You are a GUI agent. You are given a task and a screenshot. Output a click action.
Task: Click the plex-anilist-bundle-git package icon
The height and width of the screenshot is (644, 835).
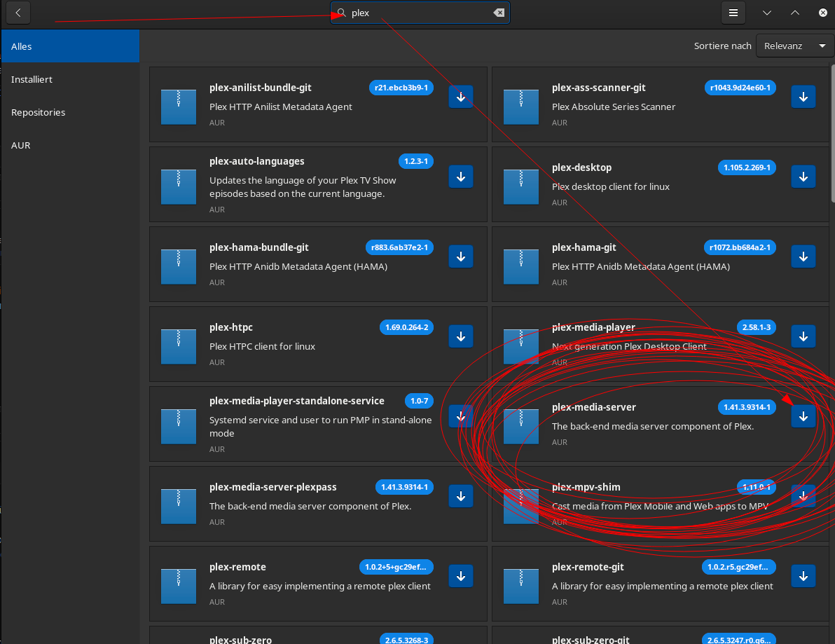coord(179,107)
